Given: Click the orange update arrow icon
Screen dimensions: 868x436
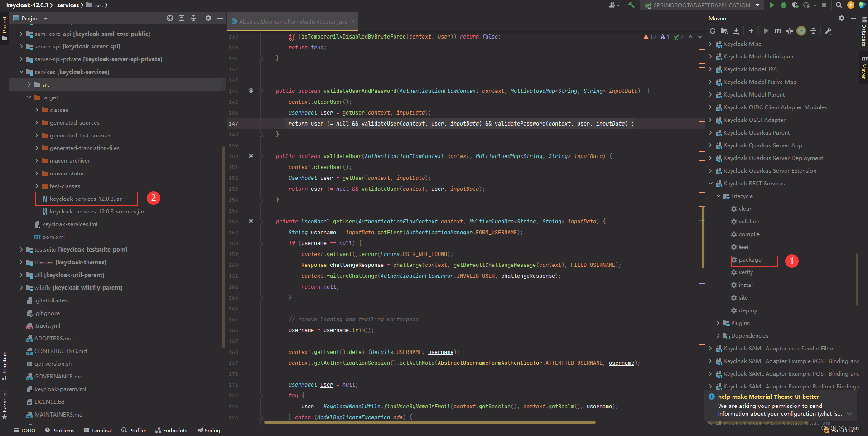Looking at the screenshot, I should 850,5.
